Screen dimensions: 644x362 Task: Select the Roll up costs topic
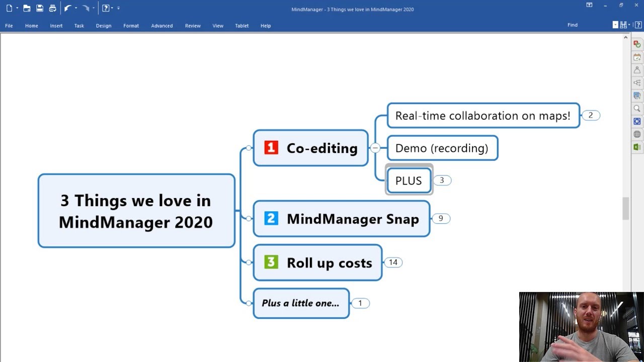click(x=317, y=262)
